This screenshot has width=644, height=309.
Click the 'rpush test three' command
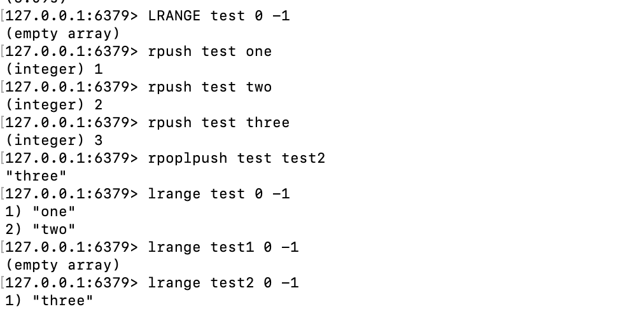pos(219,123)
